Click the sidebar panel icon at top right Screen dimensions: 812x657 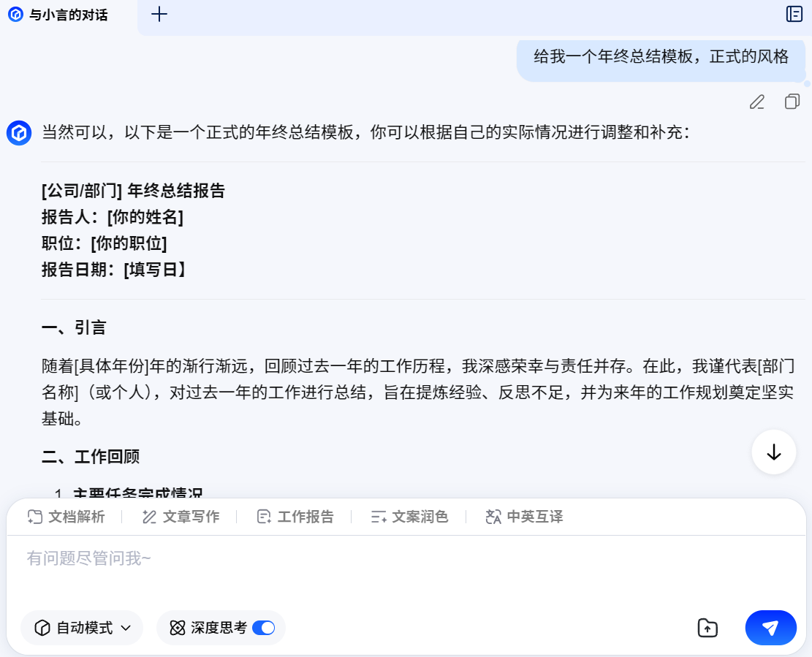(794, 14)
